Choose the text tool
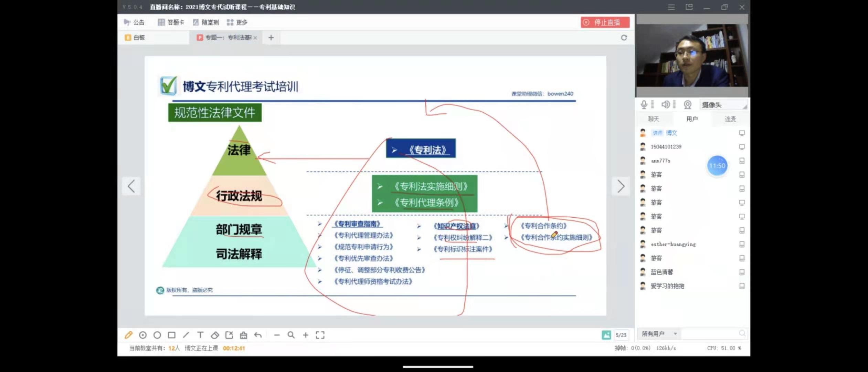 pyautogui.click(x=200, y=335)
